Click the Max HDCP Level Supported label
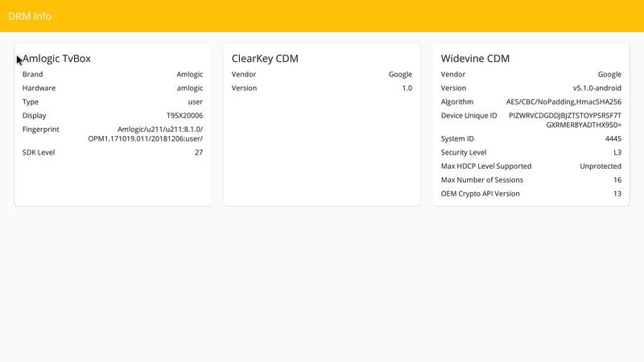The image size is (644, 362). [486, 167]
